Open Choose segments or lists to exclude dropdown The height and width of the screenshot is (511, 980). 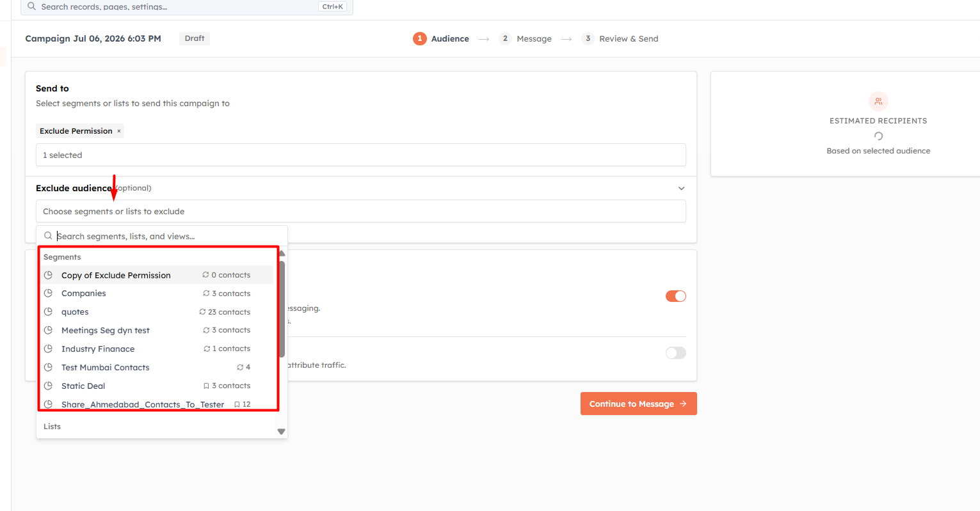(361, 212)
